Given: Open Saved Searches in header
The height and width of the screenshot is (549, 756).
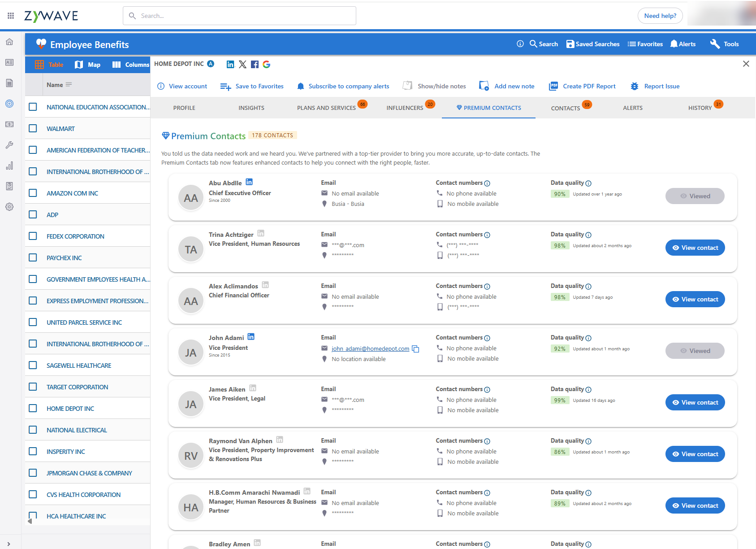Looking at the screenshot, I should 593,44.
